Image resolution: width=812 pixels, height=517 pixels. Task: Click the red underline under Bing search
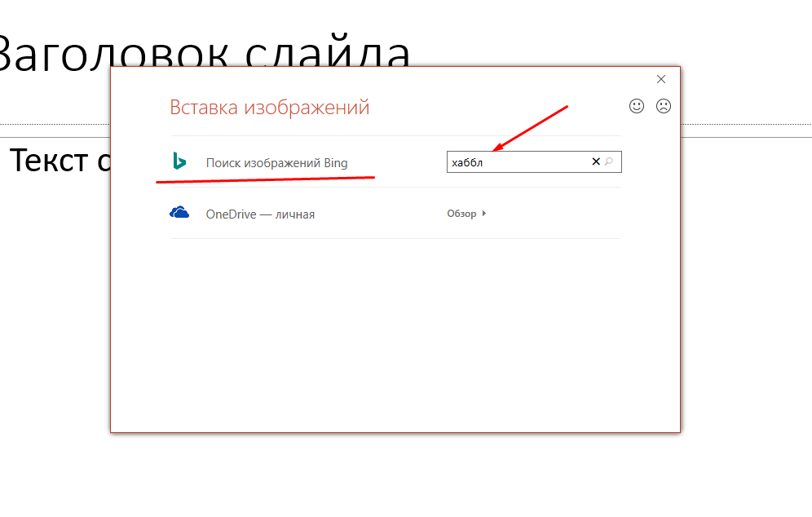tap(265, 179)
